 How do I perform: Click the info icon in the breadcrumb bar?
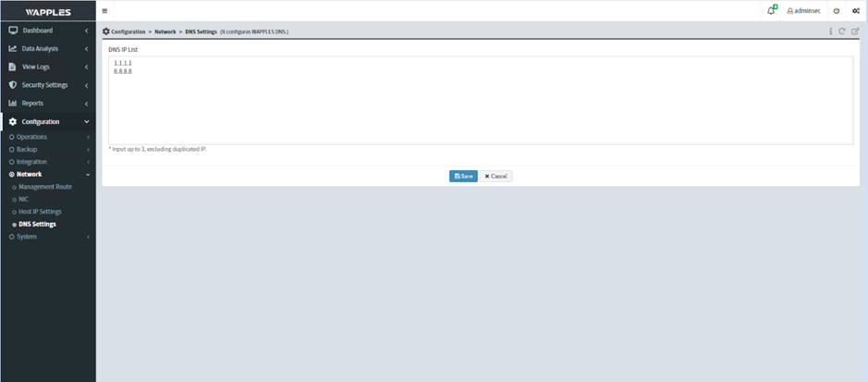[831, 31]
